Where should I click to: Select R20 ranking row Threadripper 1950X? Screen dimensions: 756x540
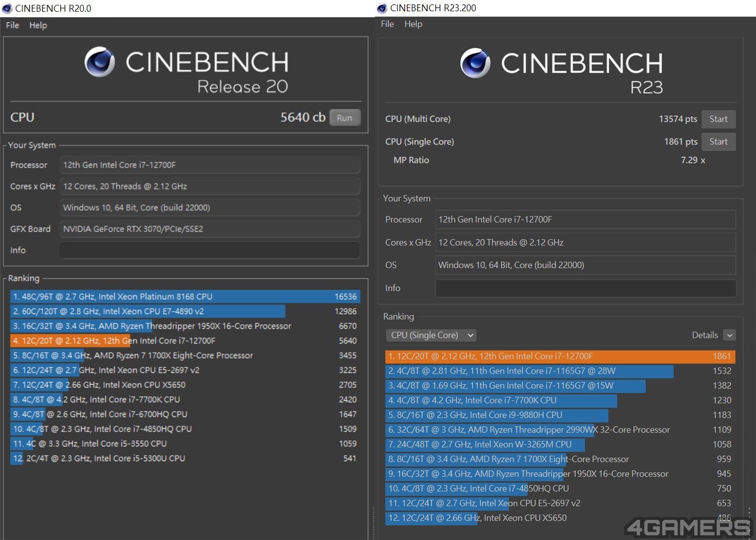(x=185, y=326)
